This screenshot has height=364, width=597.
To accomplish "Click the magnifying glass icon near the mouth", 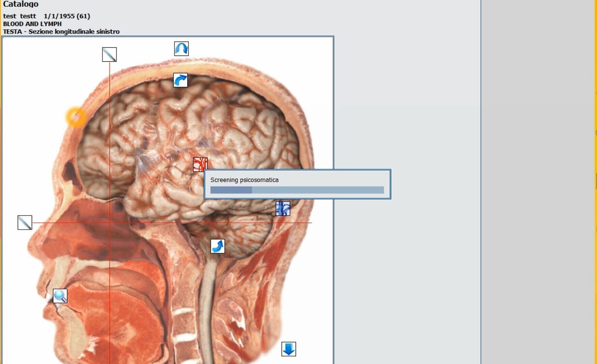I will 60,296.
